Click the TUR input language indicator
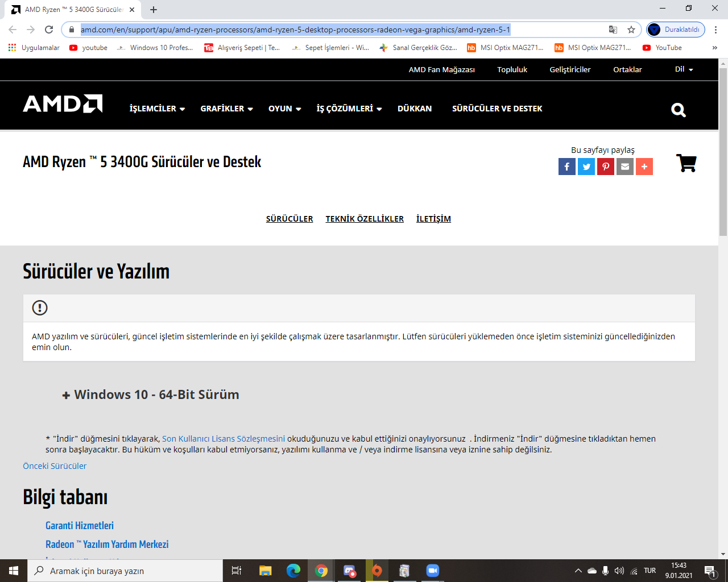Image resolution: width=728 pixels, height=582 pixels. (x=650, y=571)
